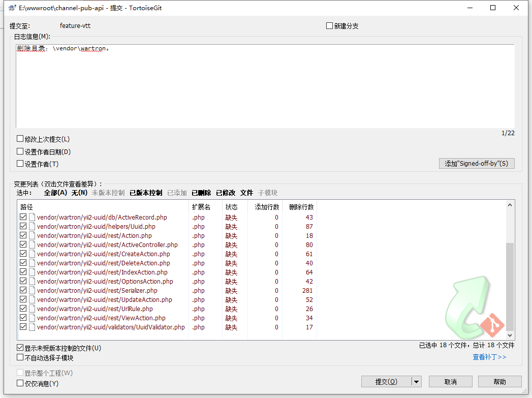Click in the 日志信息 message text box
The width and height of the screenshot is (532, 398).
click(265, 86)
